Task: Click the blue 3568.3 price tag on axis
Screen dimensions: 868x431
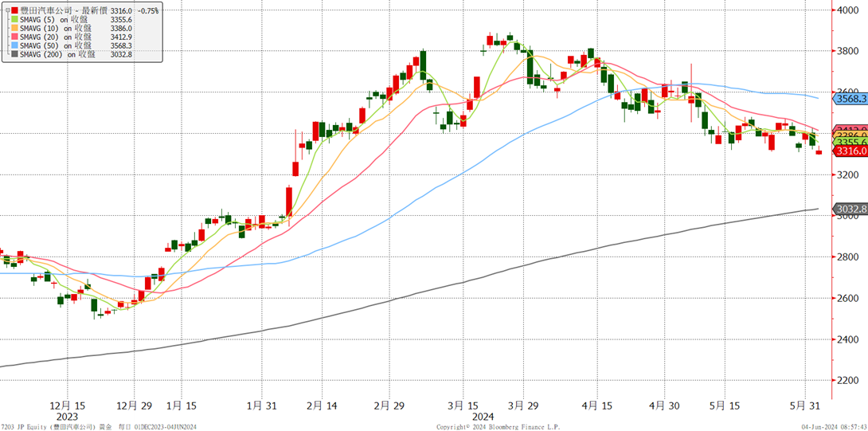Action: tap(850, 99)
